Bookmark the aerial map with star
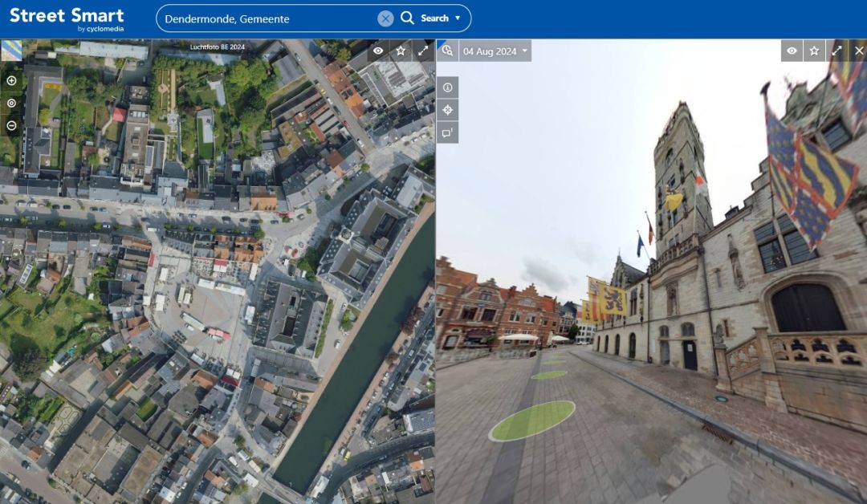Screen dimensions: 867x504 point(401,51)
